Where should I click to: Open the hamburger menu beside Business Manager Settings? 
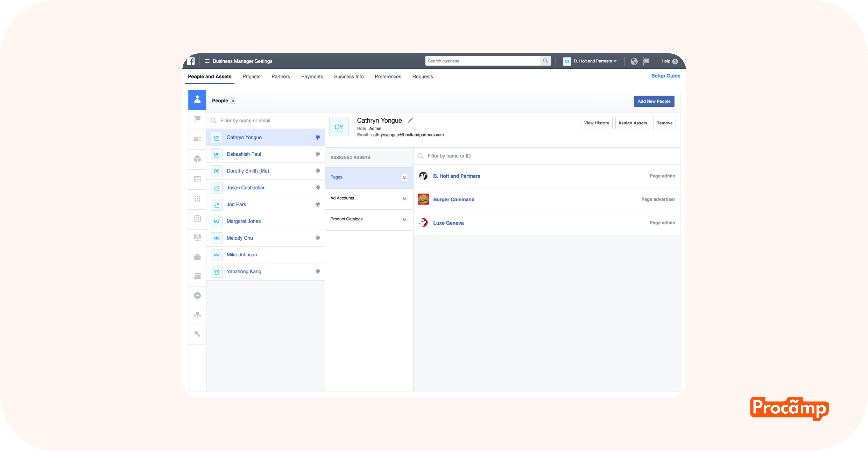[x=207, y=61]
